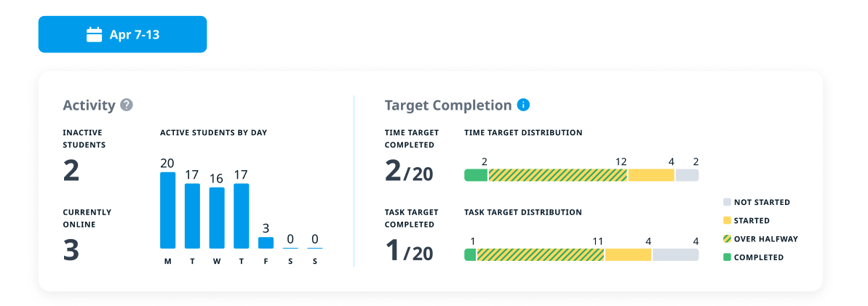This screenshot has width=868, height=306.
Task: Click the Started legend yellow swatch
Action: (x=727, y=220)
